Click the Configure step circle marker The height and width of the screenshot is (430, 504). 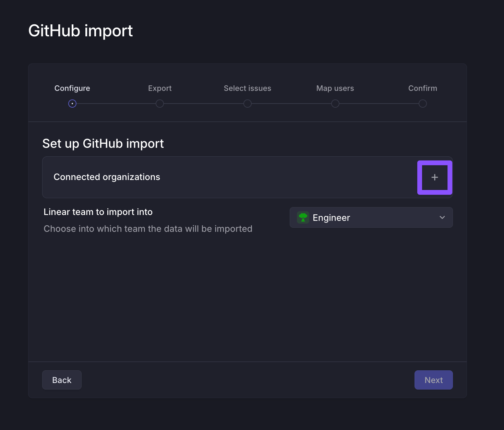72,104
